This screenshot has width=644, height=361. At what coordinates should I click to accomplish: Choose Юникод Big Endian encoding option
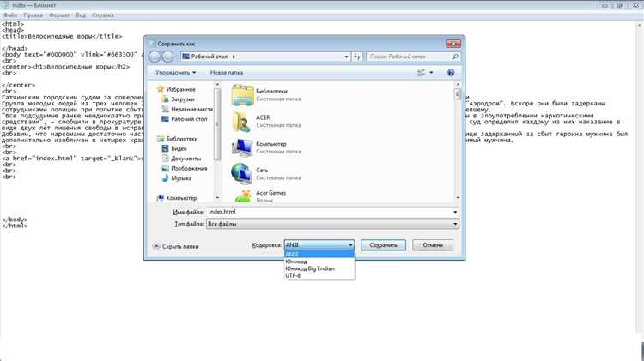point(319,268)
